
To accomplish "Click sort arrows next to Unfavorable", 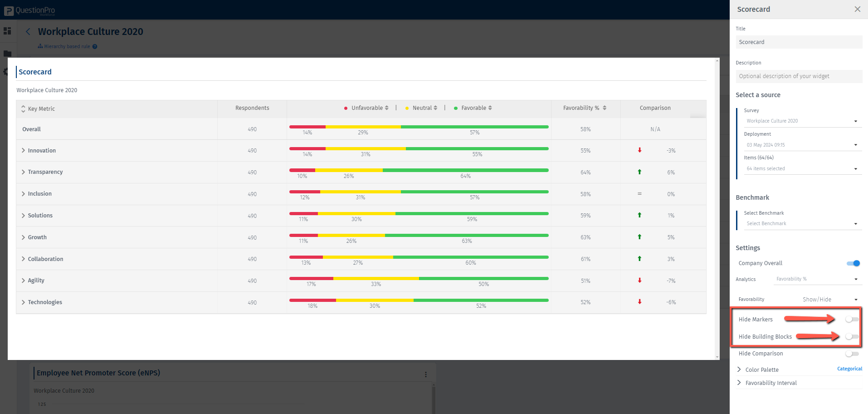I will click(386, 108).
